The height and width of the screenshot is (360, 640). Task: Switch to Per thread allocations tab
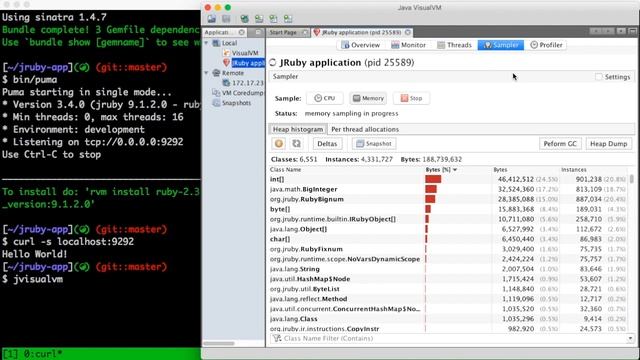pos(365,129)
